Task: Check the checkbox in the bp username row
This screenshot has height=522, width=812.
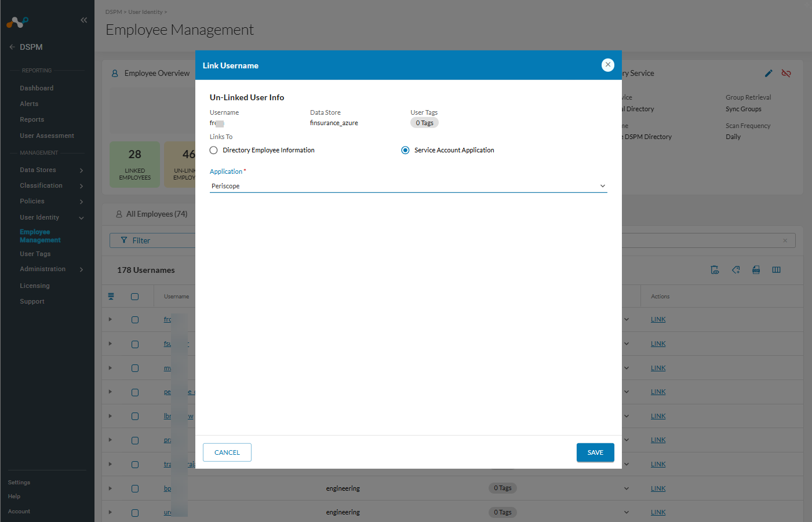Action: (135, 488)
